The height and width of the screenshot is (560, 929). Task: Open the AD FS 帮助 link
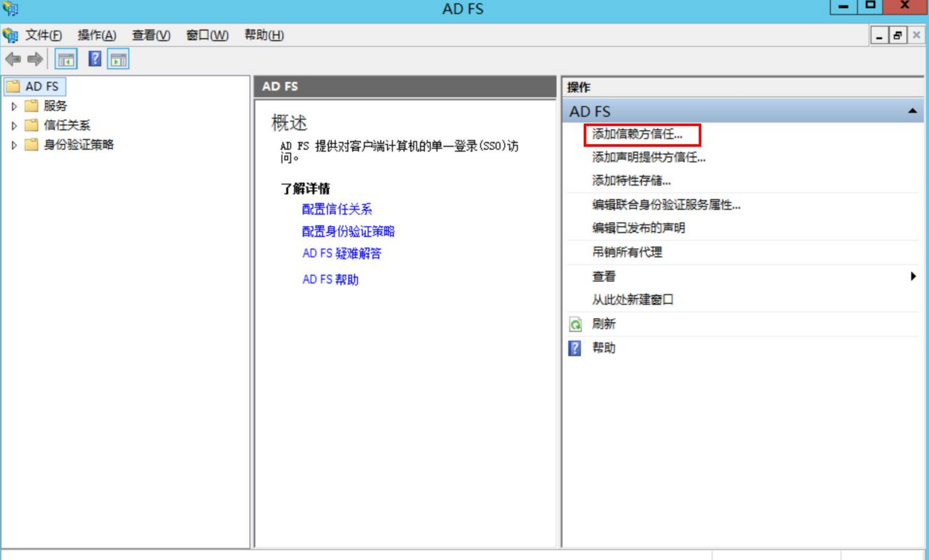tap(330, 279)
